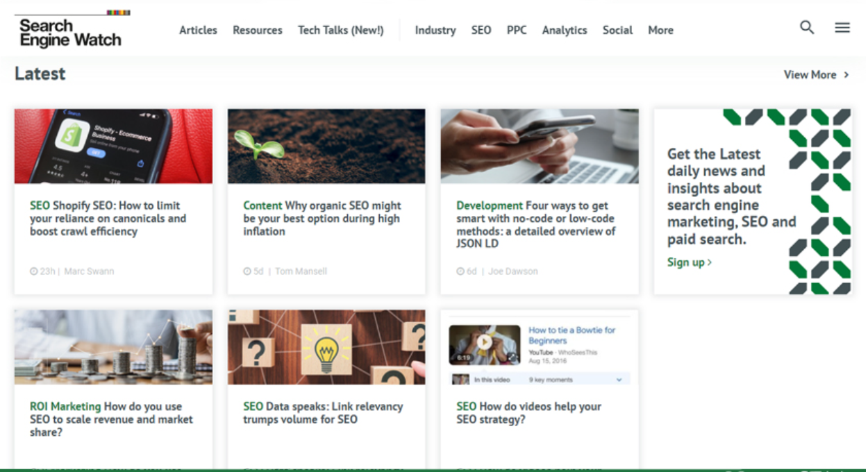Open the site search magnifier icon

pos(807,27)
